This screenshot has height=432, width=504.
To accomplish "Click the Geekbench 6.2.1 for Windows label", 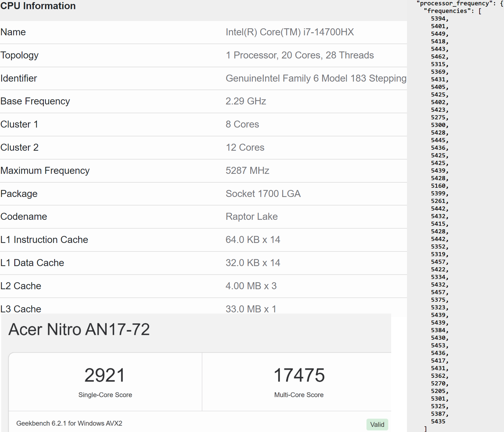I will pyautogui.click(x=70, y=423).
